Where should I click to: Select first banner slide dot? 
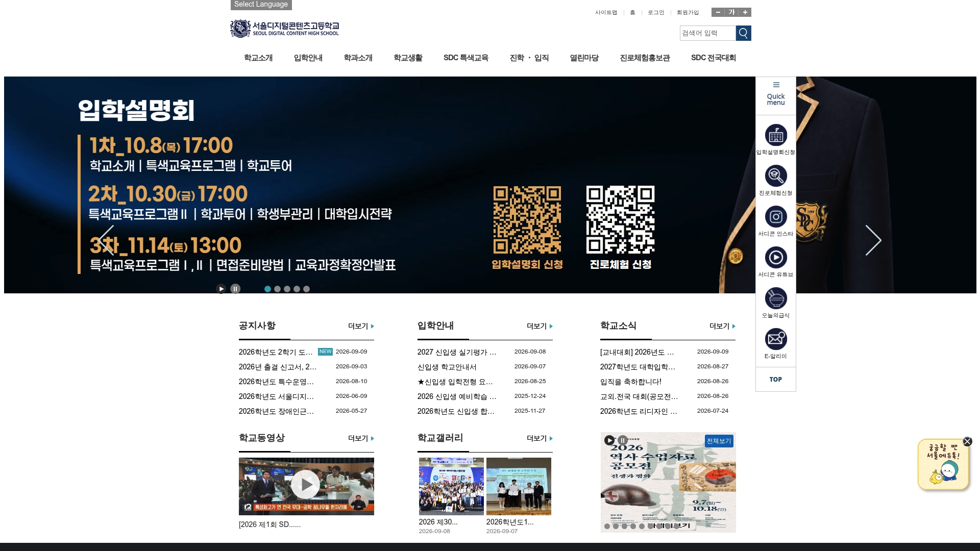(267, 289)
